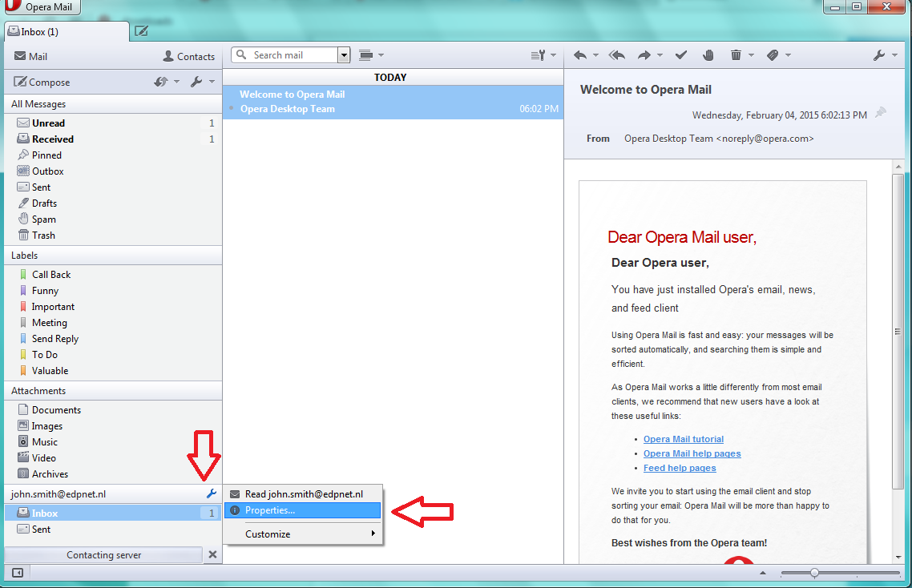Reply to all recipients

coord(616,55)
